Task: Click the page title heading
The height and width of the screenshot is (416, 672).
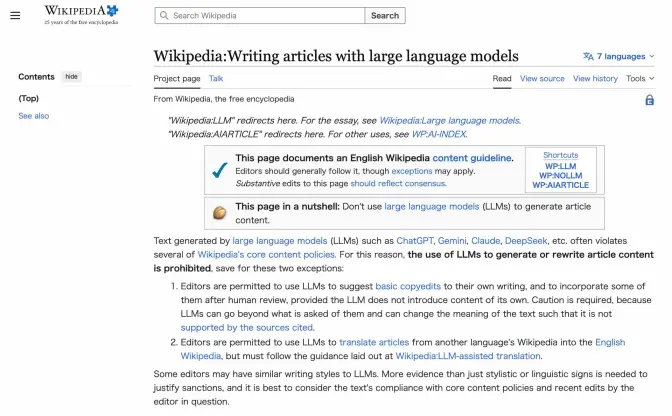Action: pos(336,56)
